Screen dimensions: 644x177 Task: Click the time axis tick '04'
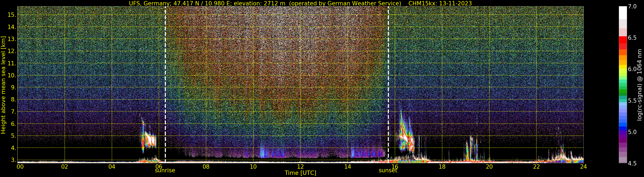(x=112, y=166)
